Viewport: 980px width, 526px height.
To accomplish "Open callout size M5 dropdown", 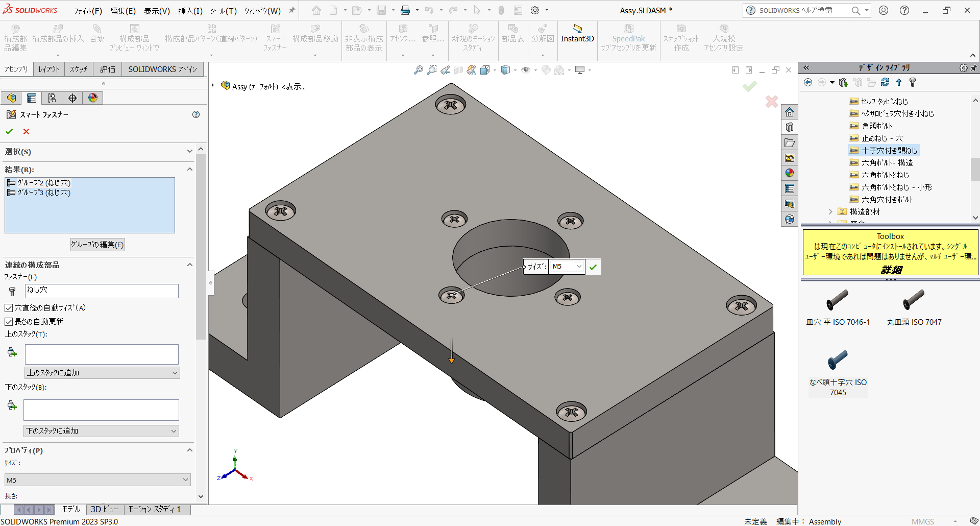I will 579,267.
